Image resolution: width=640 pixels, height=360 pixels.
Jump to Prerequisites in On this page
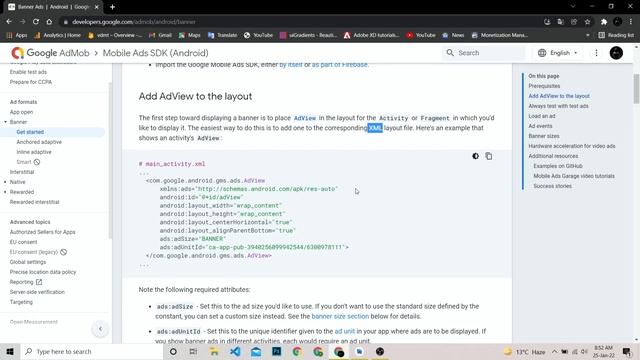click(x=544, y=86)
